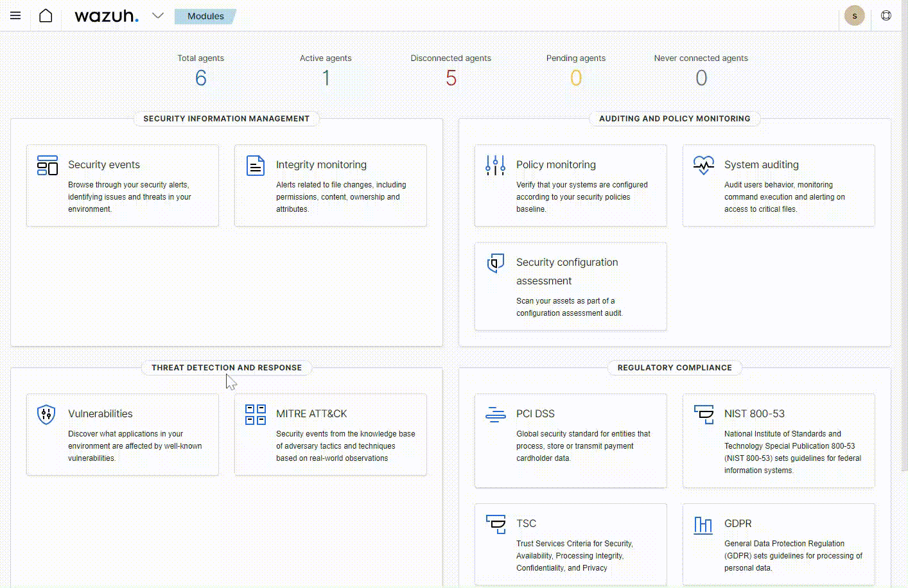The height and width of the screenshot is (588, 908).
Task: Click the Total agents label
Action: [201, 58]
